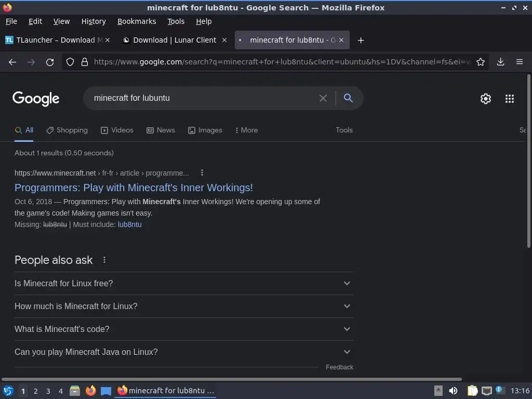532x399 pixels.
Task: Click the 'lub8ntu' must include link
Action: [x=129, y=224]
